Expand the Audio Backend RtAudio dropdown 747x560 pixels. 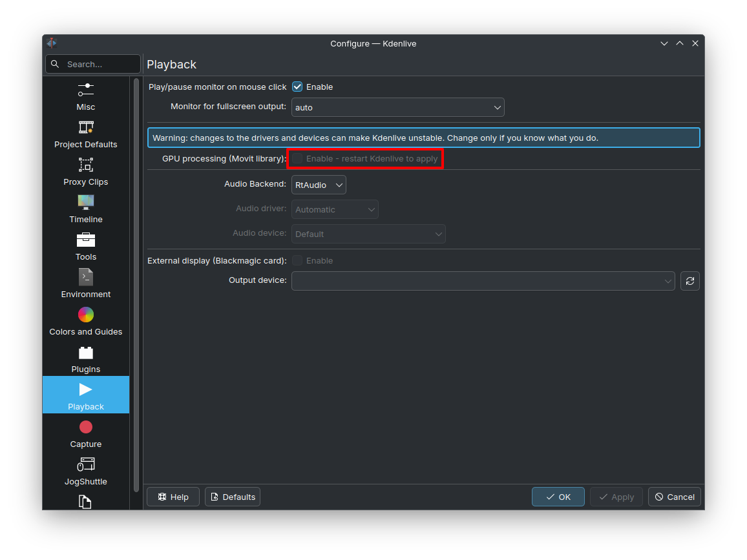(x=319, y=185)
